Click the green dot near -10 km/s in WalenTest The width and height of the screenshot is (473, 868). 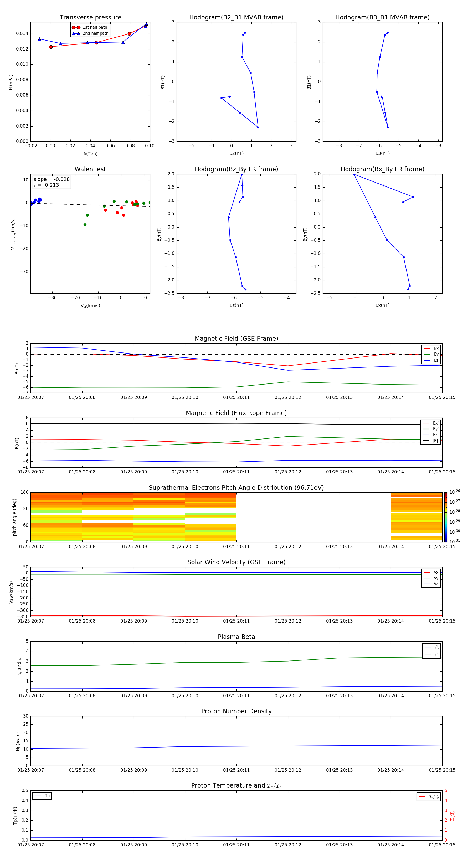[x=85, y=225]
